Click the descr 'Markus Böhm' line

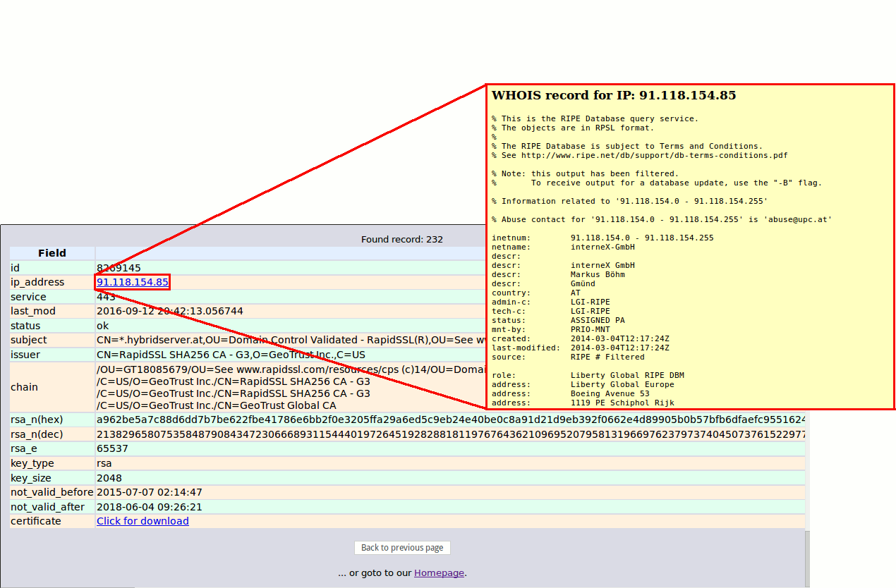coord(598,274)
